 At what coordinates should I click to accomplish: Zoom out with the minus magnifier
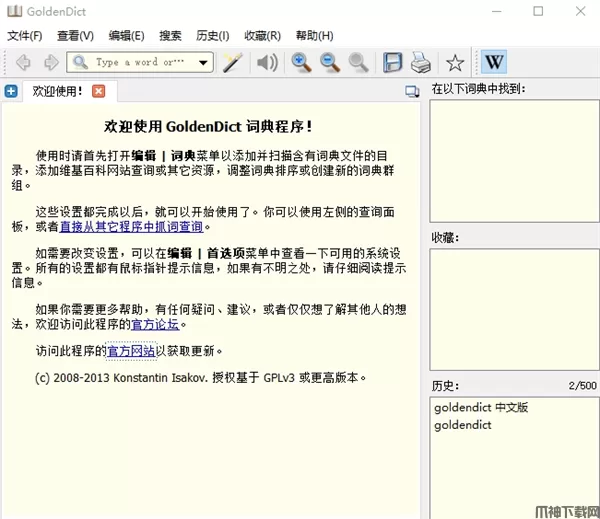330,63
